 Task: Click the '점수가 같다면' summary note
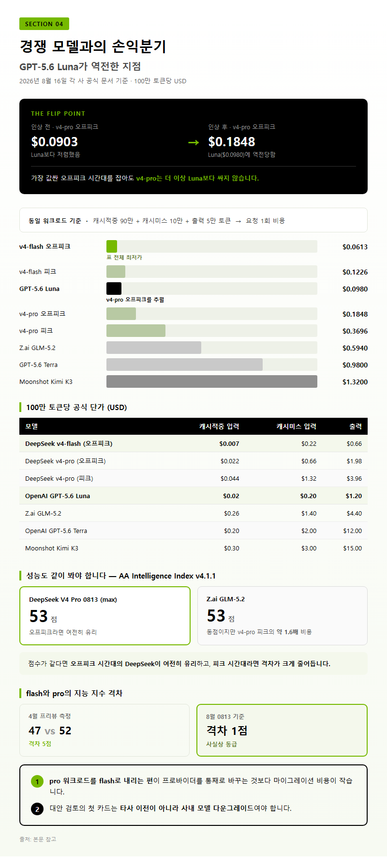tap(193, 664)
